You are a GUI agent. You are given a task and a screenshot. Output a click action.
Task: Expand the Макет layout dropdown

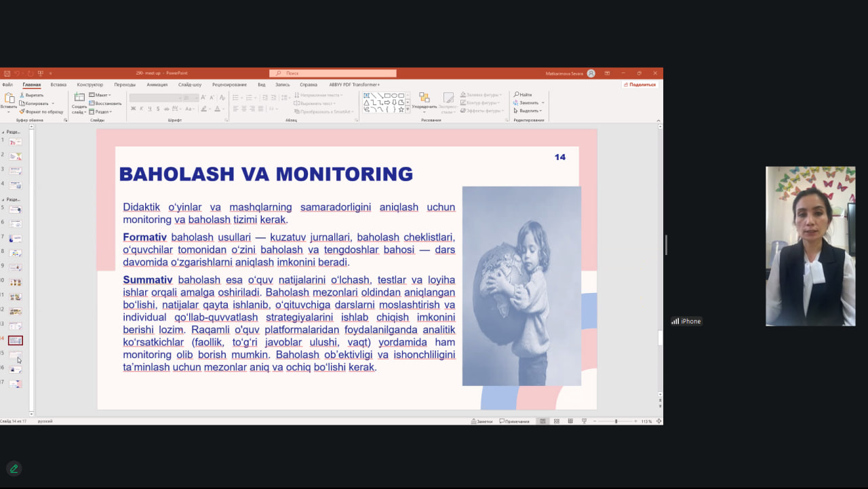(102, 95)
